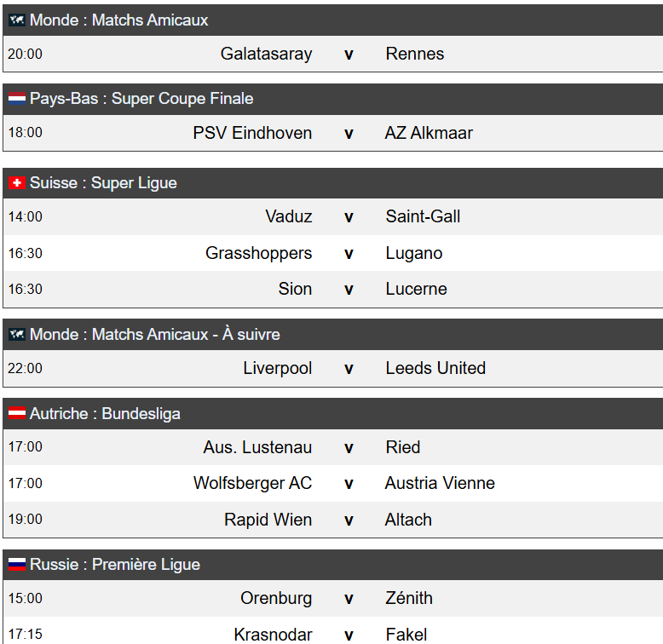Open the Vaduz v Saint-Gall match row
Viewport: 663px width, 644px height.
(332, 216)
